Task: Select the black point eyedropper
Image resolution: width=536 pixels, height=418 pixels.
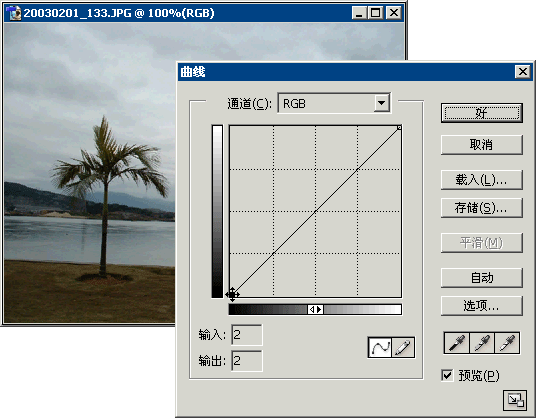Action: coord(457,343)
